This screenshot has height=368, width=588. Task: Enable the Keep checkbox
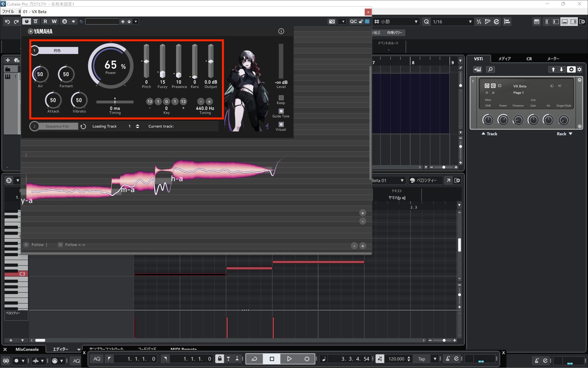(x=281, y=98)
